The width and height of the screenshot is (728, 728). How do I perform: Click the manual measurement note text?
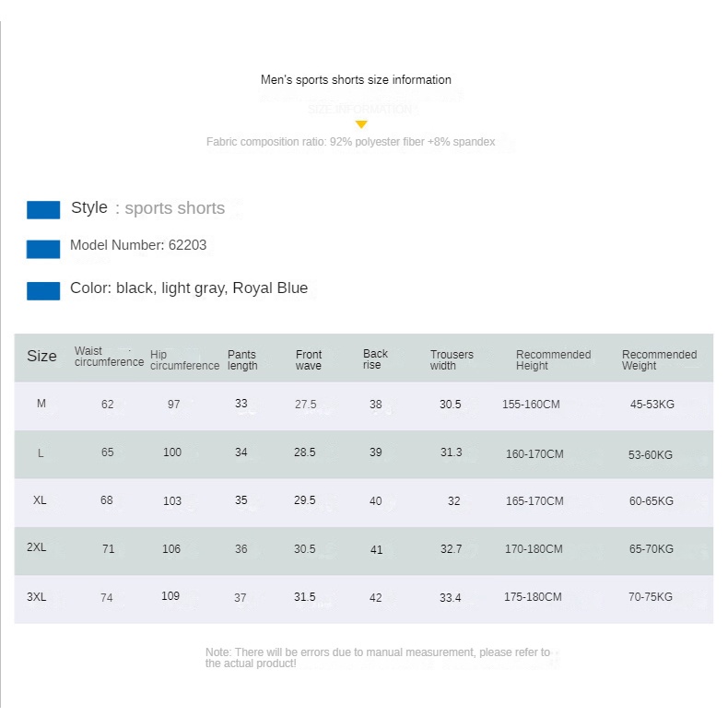coord(377,658)
